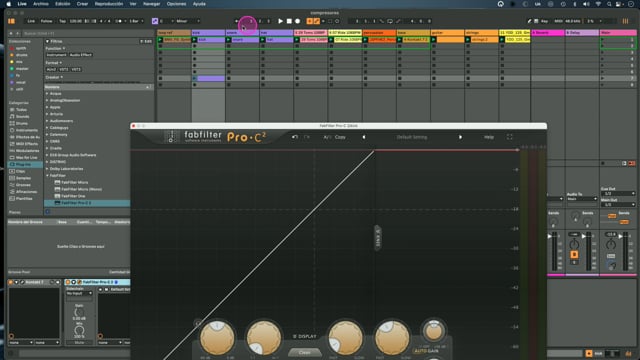Open the Archivo menu
The height and width of the screenshot is (360, 640).
coord(40,4)
